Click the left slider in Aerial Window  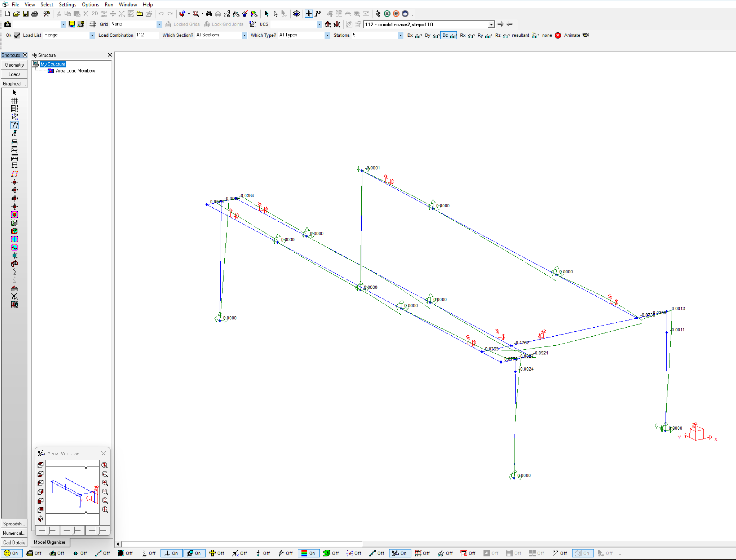click(x=47, y=530)
